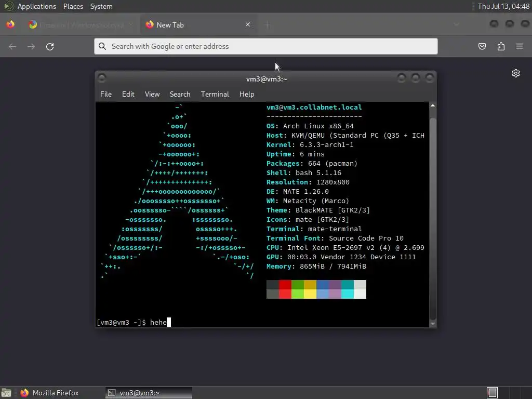Click the terminal scrollbar down arrow
Screen dimensions: 532x399
[433, 324]
